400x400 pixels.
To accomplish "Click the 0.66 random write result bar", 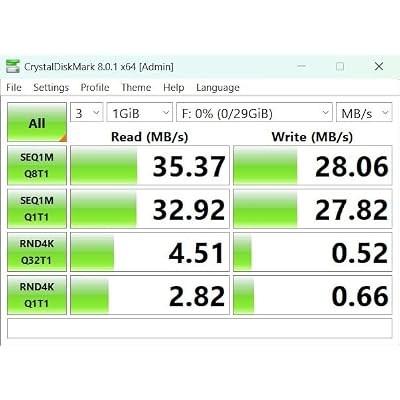I will (313, 295).
